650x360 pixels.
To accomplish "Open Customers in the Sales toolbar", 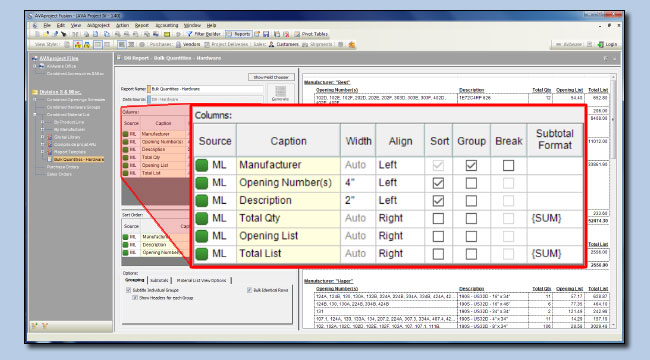I will (x=284, y=44).
